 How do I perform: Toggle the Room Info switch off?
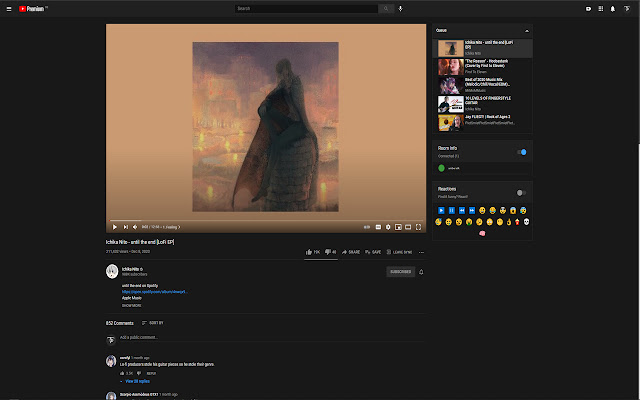pyautogui.click(x=522, y=152)
